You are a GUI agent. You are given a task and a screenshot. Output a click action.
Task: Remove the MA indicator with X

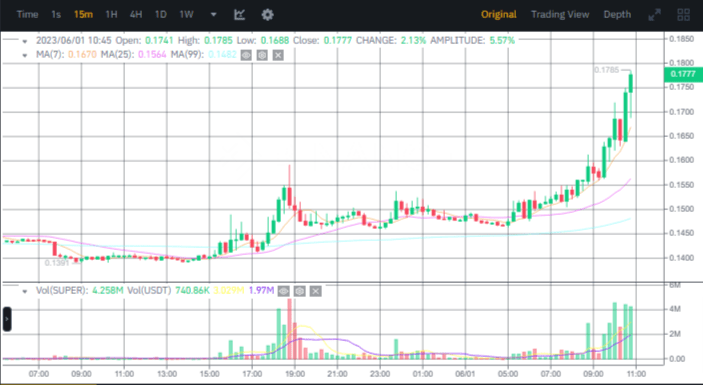tap(278, 55)
